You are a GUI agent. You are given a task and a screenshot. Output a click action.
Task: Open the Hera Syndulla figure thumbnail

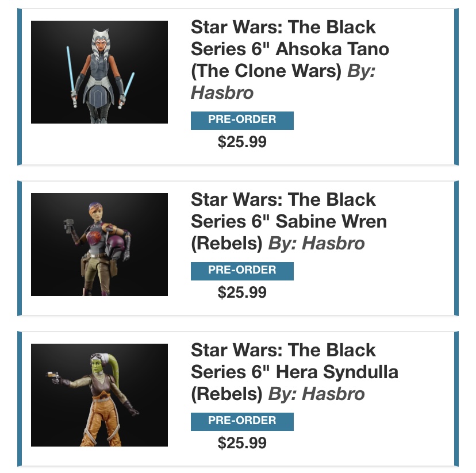pyautogui.click(x=99, y=395)
